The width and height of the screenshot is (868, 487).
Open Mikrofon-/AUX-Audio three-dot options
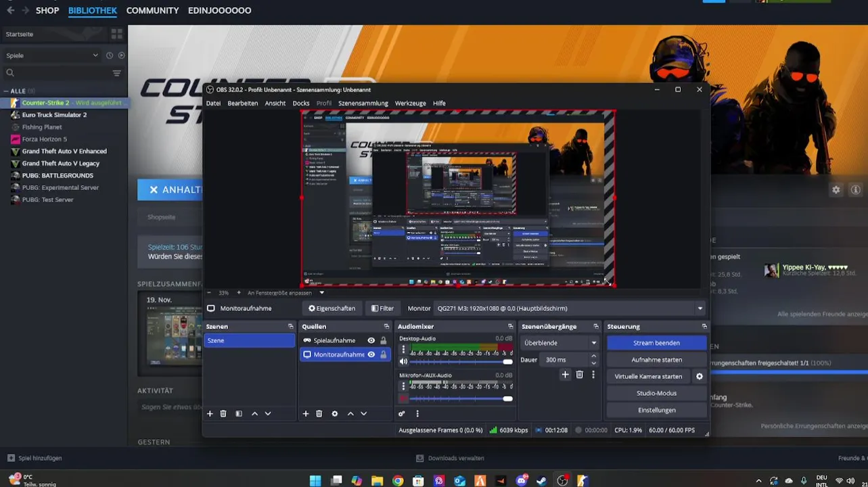coord(404,387)
